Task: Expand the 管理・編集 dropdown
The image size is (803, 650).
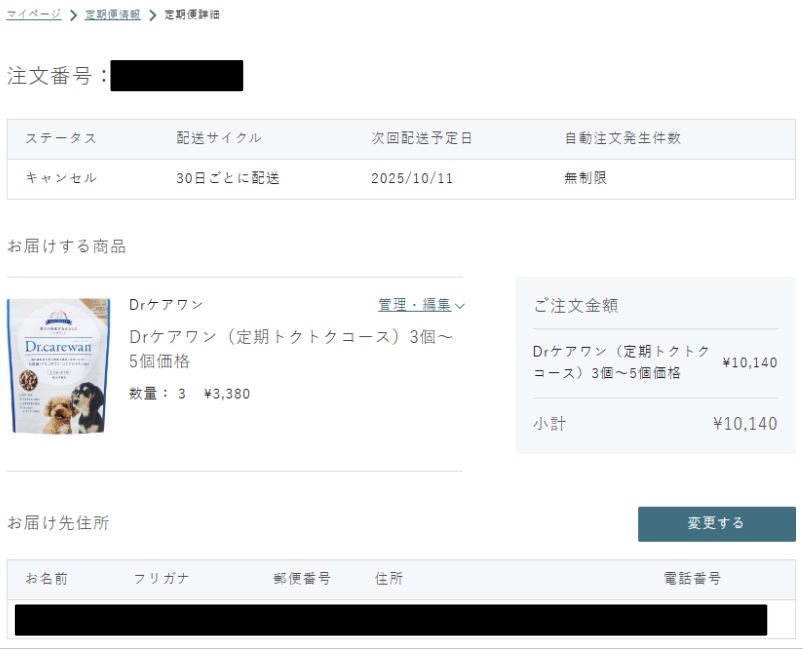Action: tap(414, 305)
